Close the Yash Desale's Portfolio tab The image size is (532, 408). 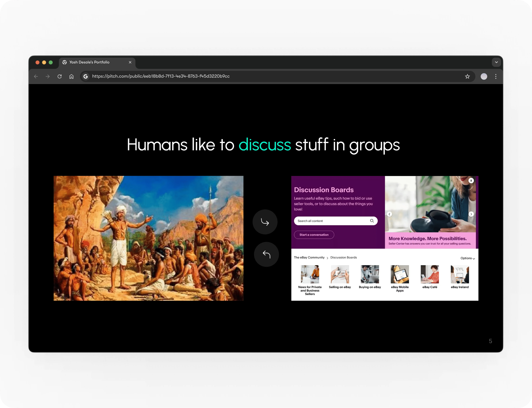point(130,62)
